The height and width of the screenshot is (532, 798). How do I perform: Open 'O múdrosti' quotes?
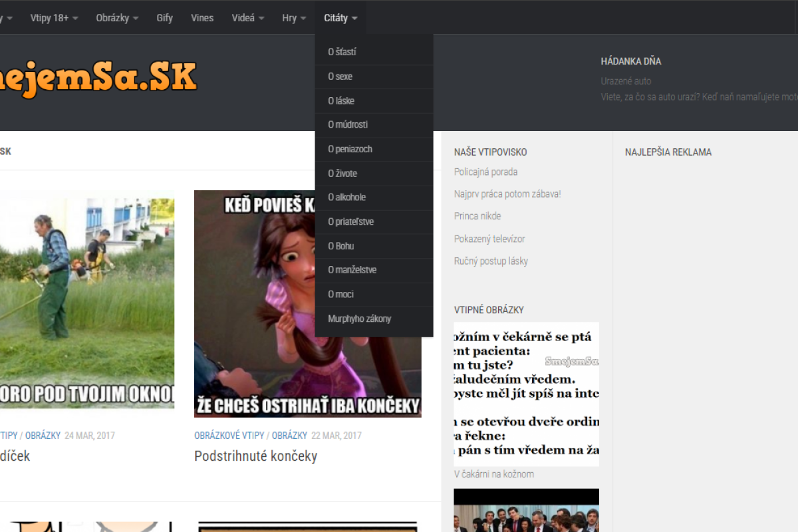click(374, 124)
